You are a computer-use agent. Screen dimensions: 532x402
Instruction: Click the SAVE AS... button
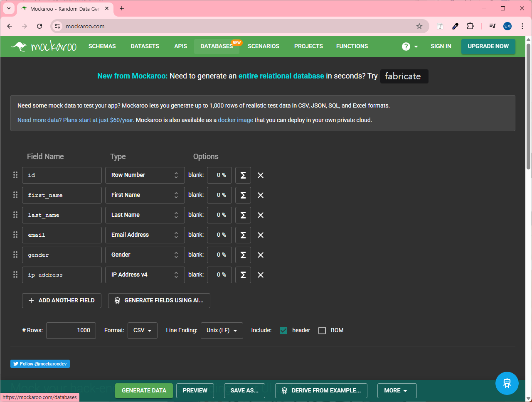click(244, 391)
